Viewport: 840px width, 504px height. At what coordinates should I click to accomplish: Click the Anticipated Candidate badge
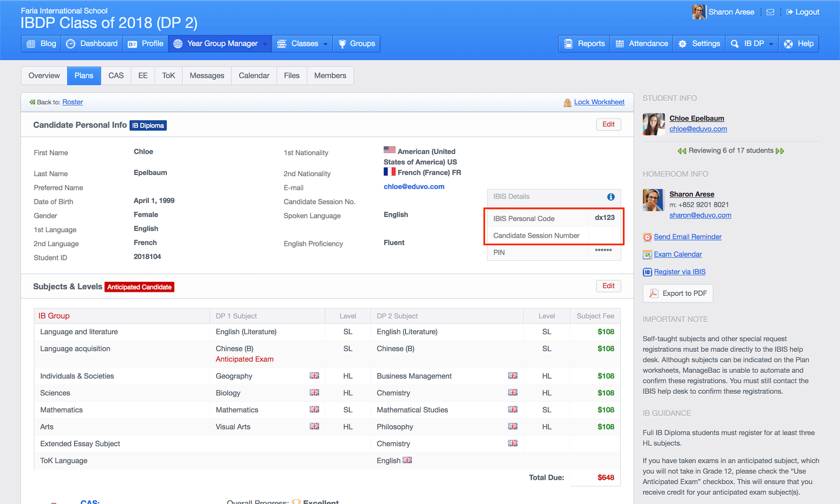[x=139, y=287]
